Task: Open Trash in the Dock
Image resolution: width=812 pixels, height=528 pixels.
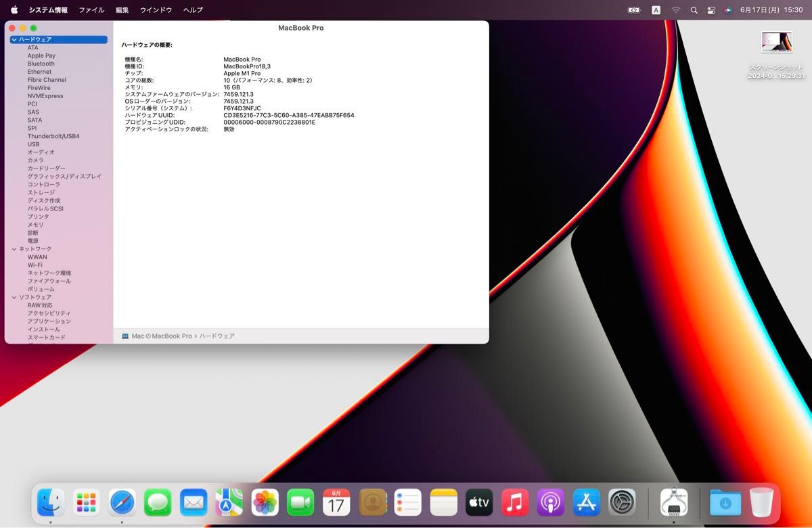Action: tap(762, 502)
